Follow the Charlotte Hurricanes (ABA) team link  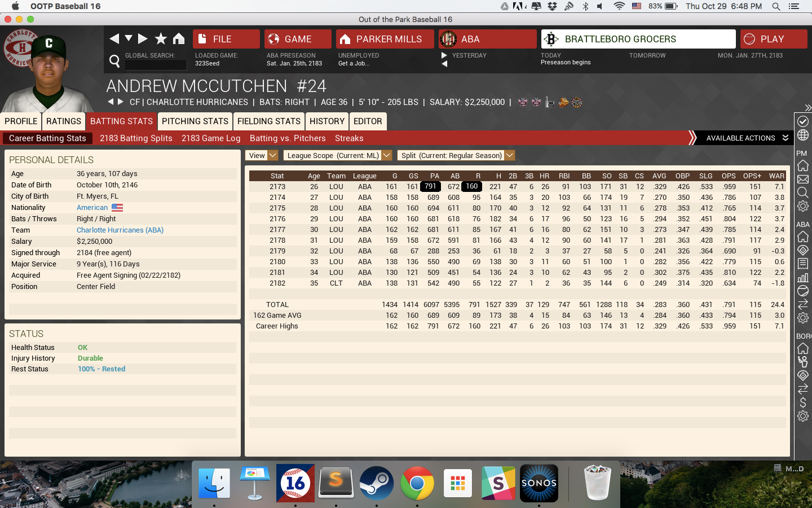pyautogui.click(x=120, y=230)
